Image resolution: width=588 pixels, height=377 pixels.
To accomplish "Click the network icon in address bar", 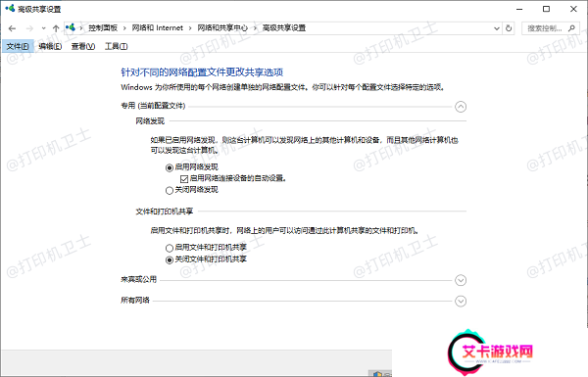I will point(71,27).
